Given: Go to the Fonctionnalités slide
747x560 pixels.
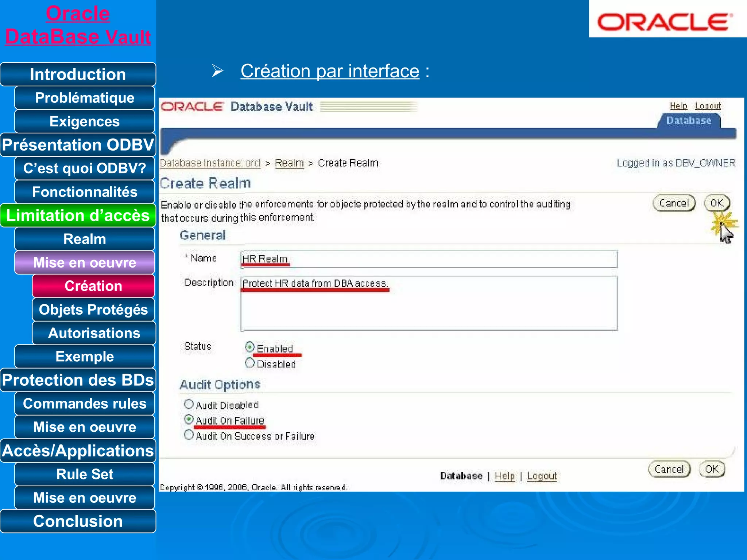Looking at the screenshot, I should click(85, 192).
